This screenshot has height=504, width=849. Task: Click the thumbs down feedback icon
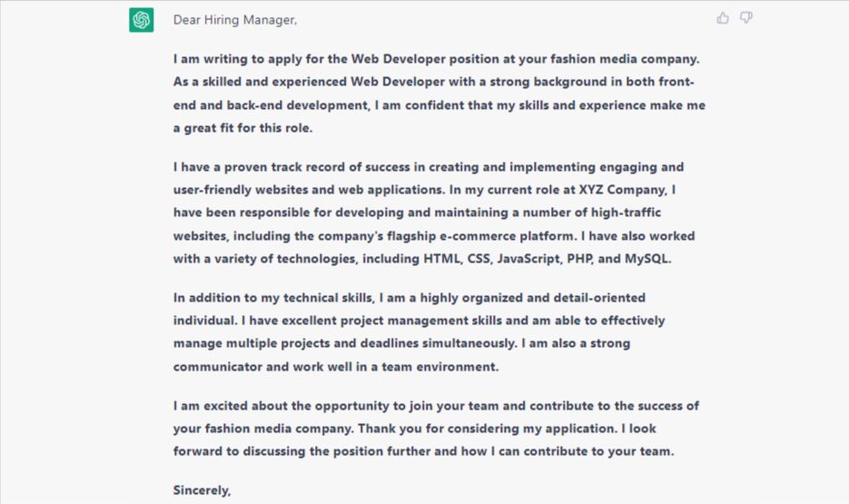(x=746, y=18)
